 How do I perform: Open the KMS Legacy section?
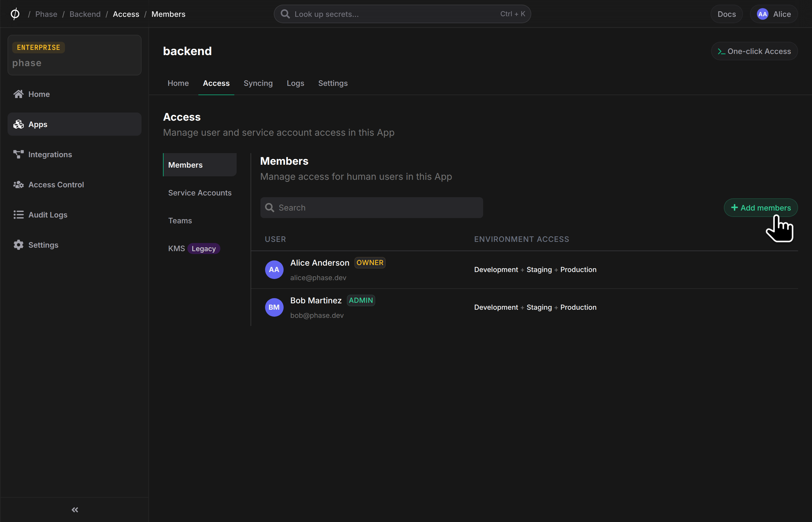pyautogui.click(x=200, y=249)
